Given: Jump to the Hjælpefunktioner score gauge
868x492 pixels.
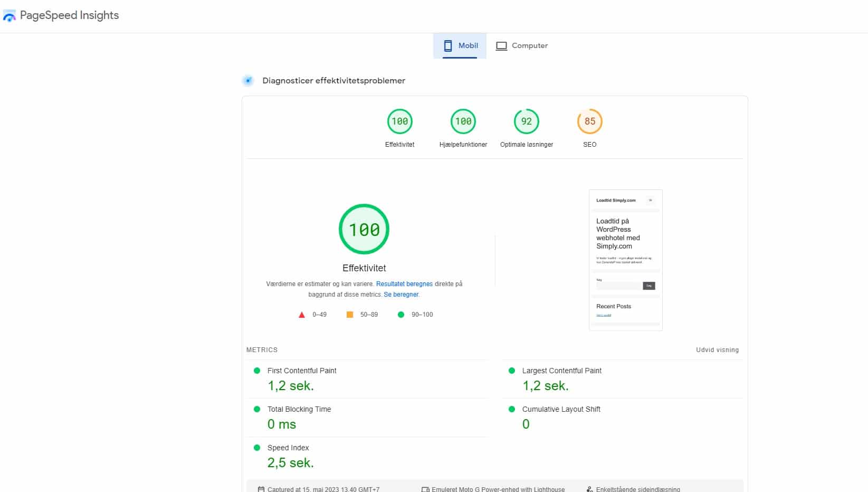Looking at the screenshot, I should pos(463,121).
